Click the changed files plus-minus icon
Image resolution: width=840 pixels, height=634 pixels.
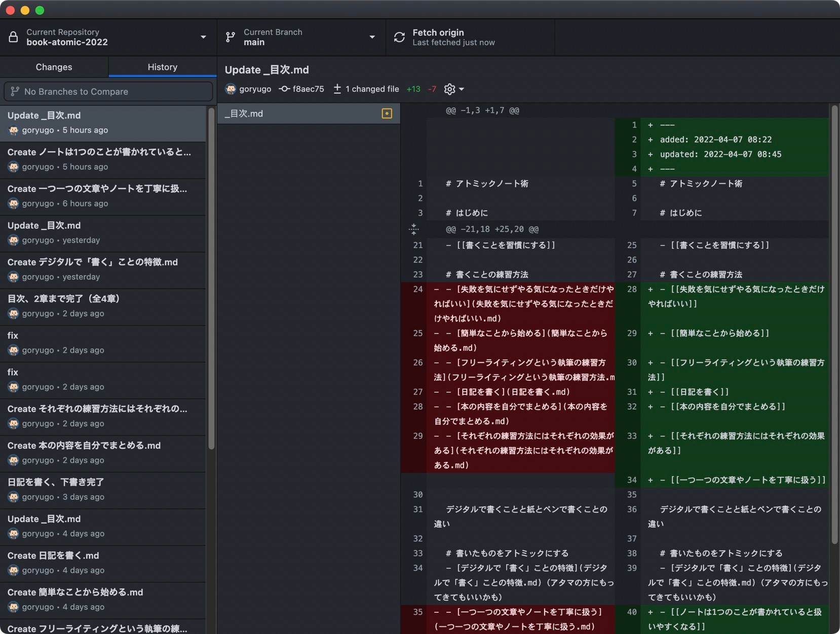(337, 89)
